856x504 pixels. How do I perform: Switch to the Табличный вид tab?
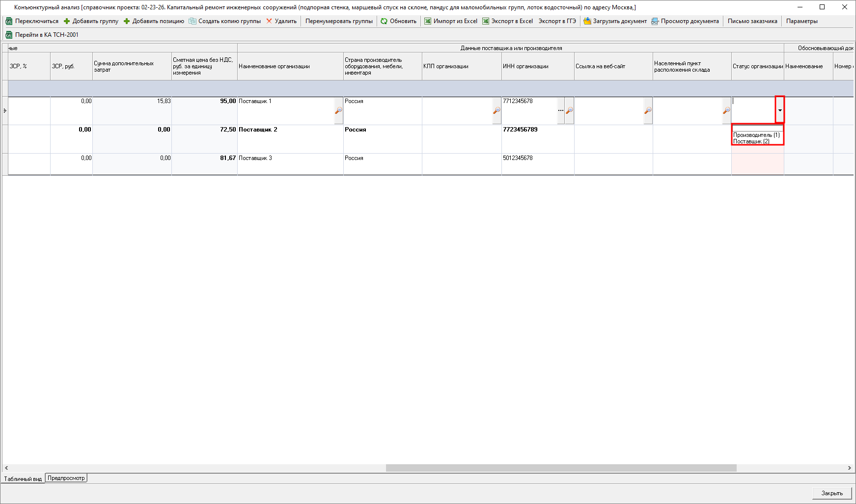(23, 479)
